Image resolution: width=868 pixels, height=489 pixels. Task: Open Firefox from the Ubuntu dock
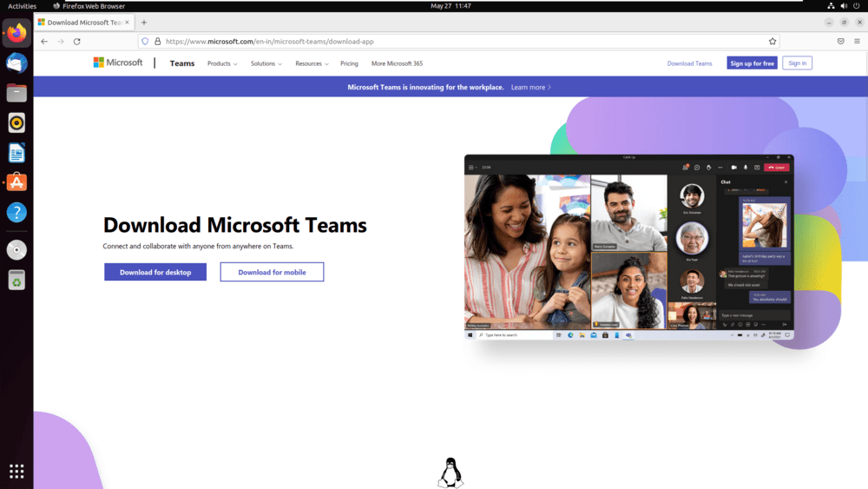[16, 33]
